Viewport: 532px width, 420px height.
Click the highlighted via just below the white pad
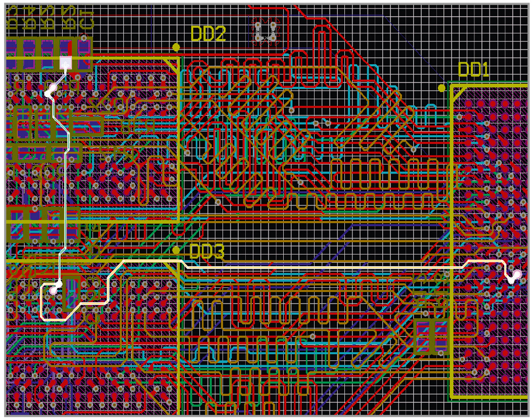53,88
